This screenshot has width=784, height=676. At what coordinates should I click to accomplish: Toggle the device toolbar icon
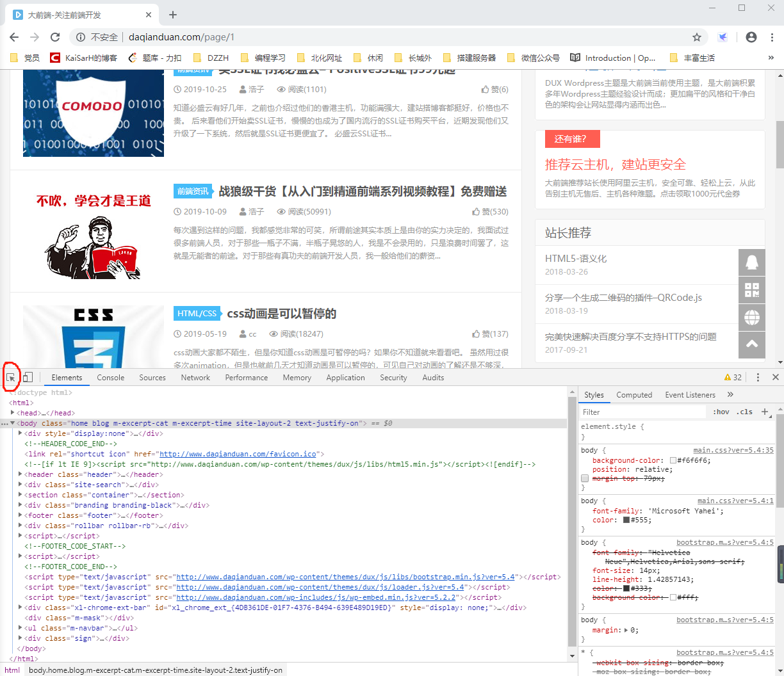point(28,378)
